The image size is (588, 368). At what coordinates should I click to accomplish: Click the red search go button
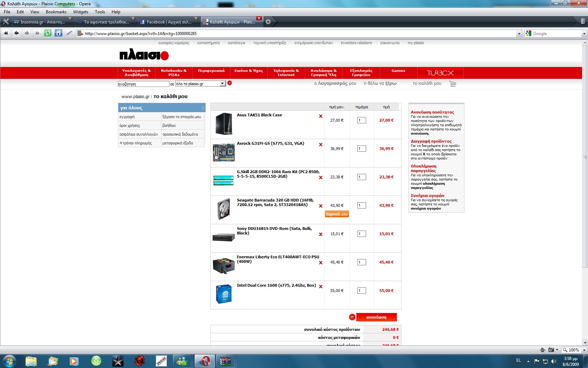click(x=230, y=83)
